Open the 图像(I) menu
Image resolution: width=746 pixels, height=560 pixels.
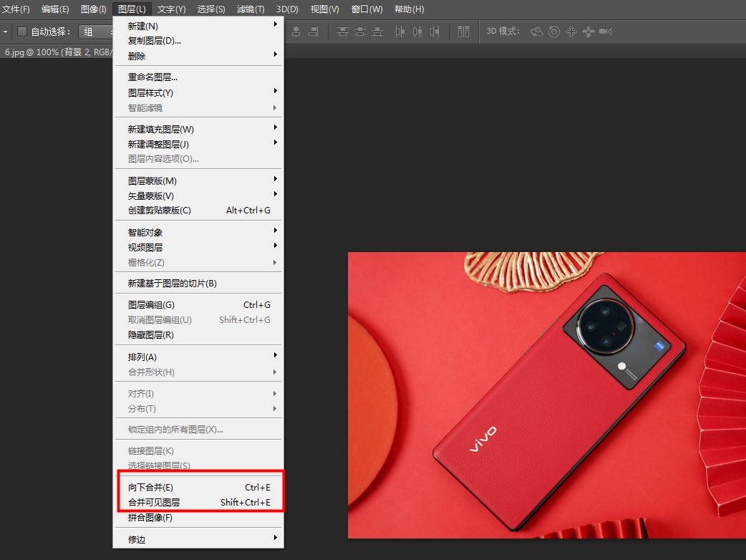click(x=94, y=9)
